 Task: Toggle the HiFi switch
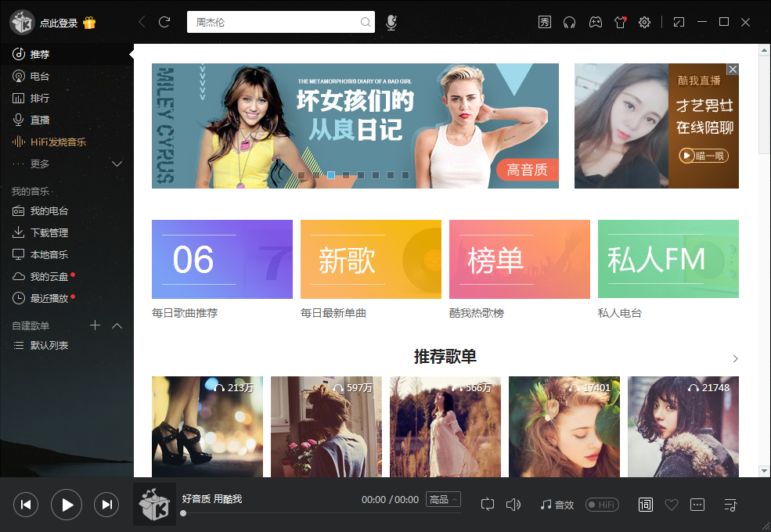(603, 505)
